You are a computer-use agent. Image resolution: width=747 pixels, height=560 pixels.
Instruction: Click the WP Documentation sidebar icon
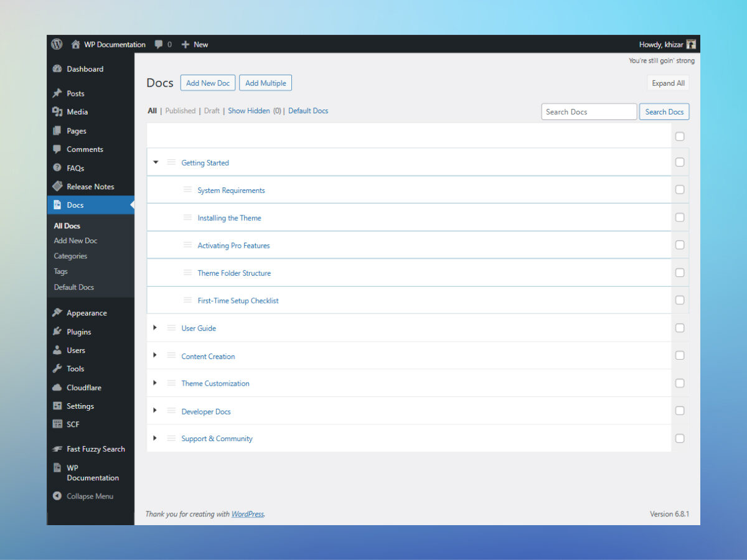coord(57,468)
